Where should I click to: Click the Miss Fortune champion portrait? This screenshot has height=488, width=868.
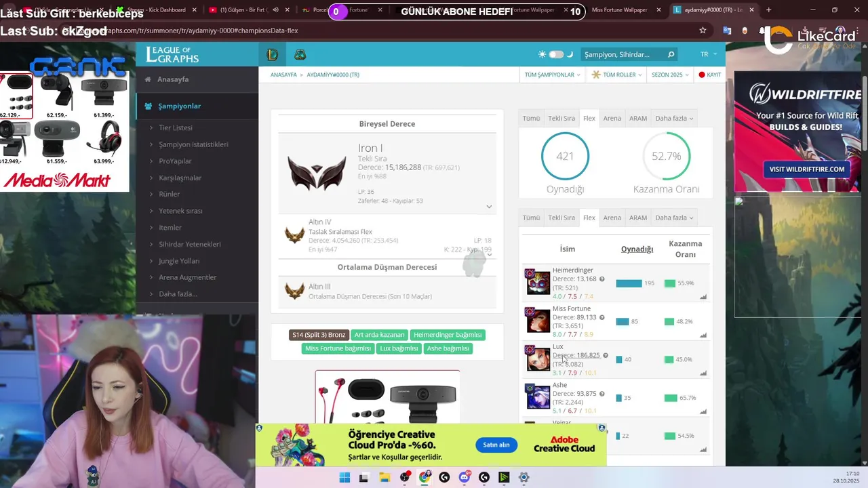[538, 321]
